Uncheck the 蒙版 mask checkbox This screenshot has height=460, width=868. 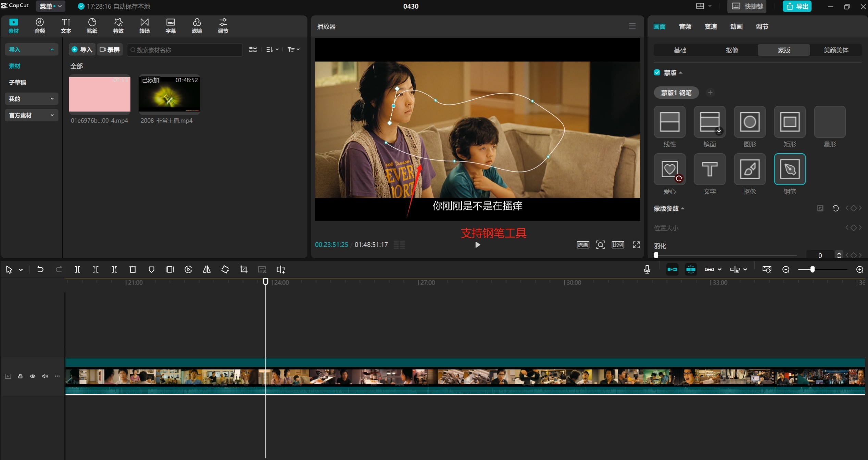coord(657,72)
